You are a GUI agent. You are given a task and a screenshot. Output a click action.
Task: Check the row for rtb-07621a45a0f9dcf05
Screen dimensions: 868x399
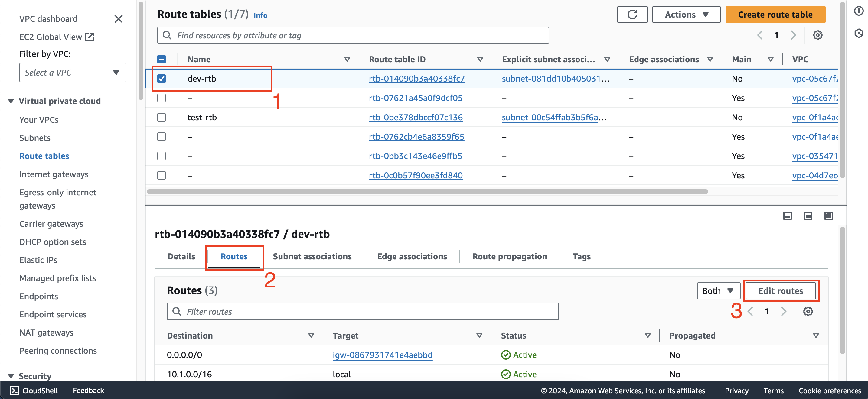[x=162, y=98]
